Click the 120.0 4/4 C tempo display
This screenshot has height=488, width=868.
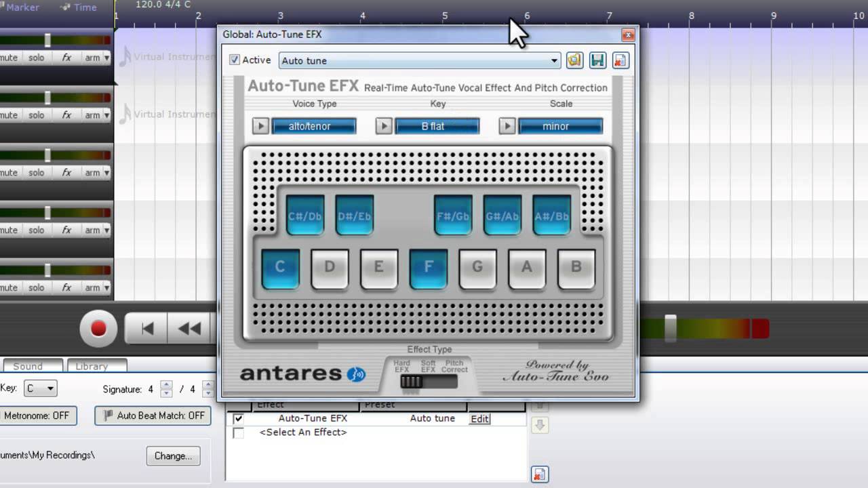[163, 5]
